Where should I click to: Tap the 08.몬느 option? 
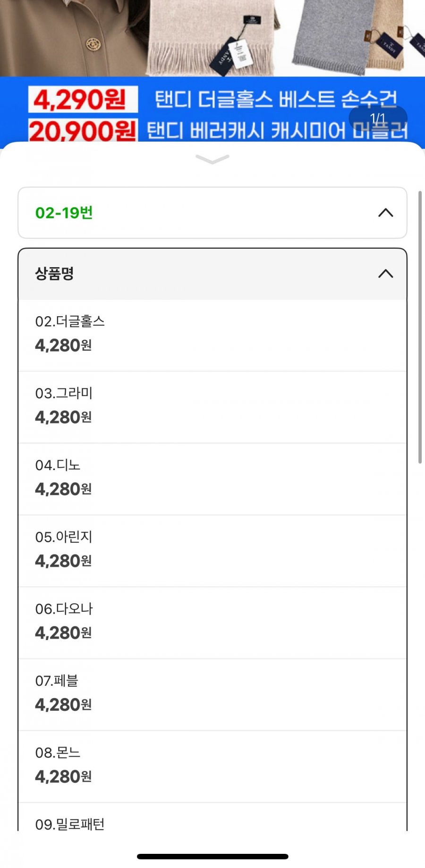[212, 766]
